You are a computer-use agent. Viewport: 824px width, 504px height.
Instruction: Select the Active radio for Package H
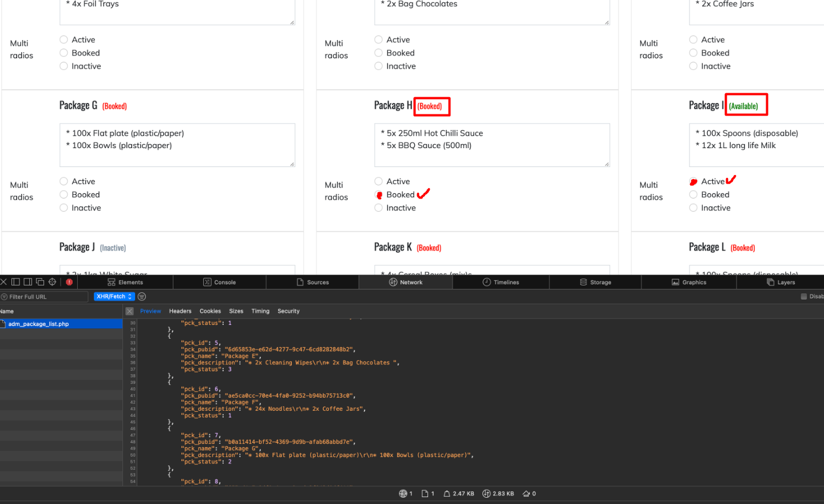tap(378, 181)
